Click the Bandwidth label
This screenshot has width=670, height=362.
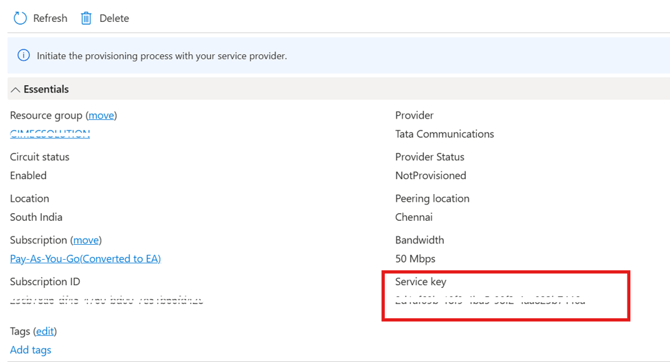[x=420, y=240]
